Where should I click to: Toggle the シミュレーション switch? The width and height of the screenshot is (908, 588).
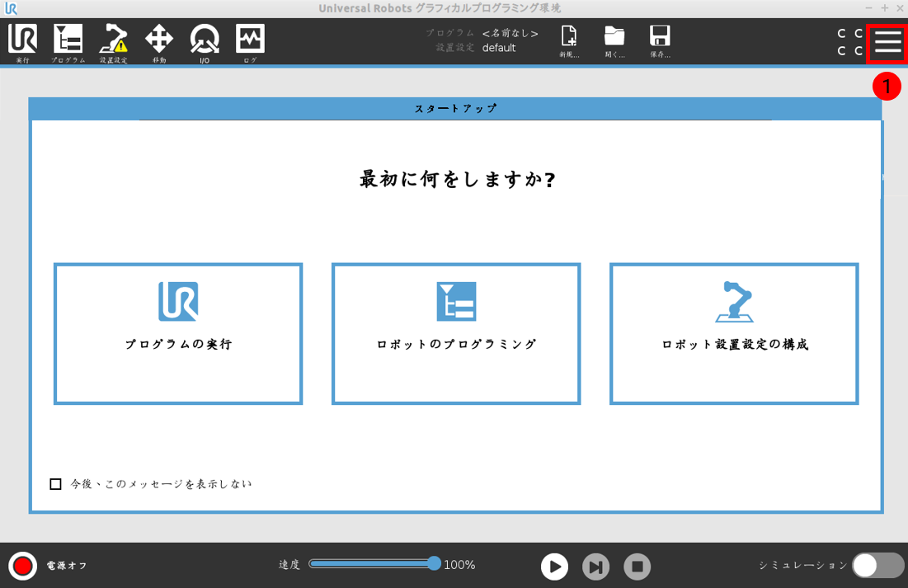pos(877,566)
